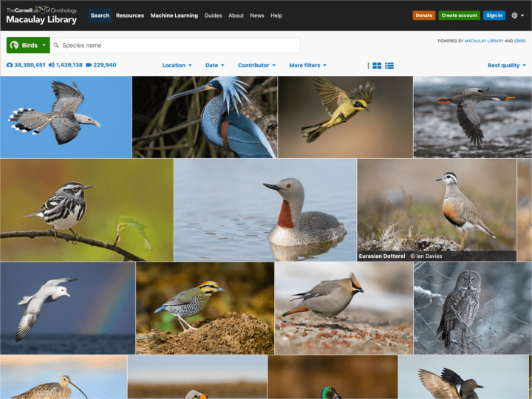
Task: Expand More filters menu
Action: (x=307, y=65)
